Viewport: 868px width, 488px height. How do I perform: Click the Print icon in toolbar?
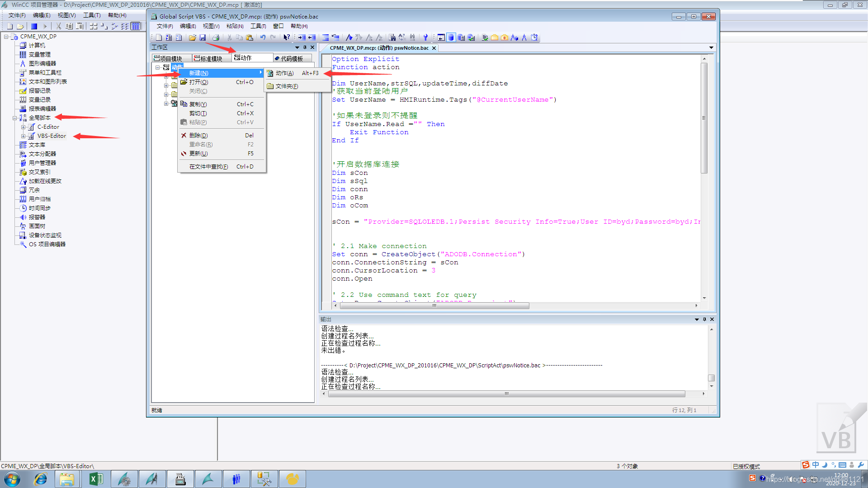tap(216, 38)
